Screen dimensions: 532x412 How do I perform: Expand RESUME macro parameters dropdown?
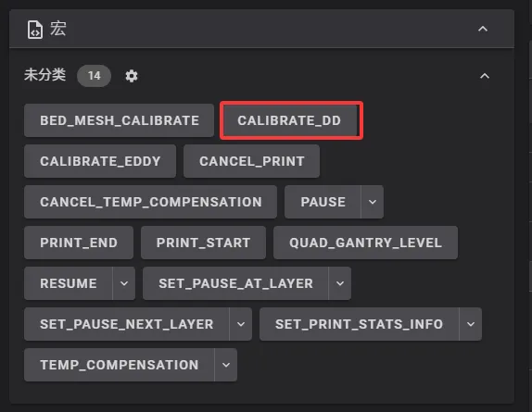click(124, 283)
